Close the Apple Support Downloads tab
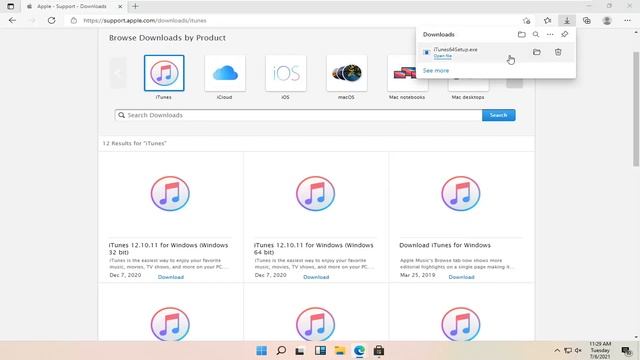The height and width of the screenshot is (360, 640). click(120, 7)
